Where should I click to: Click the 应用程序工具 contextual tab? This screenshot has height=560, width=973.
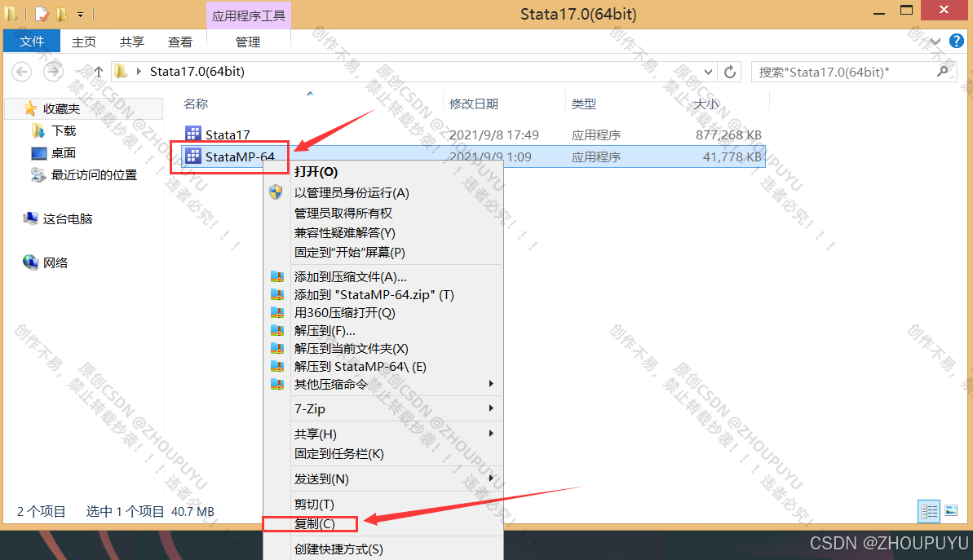click(x=248, y=15)
